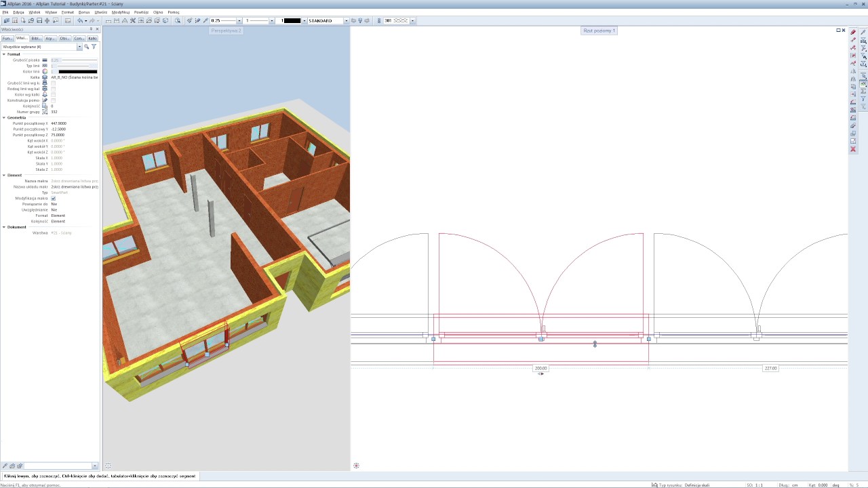The height and width of the screenshot is (488, 868).
Task: Click the Punkt początkowy X value field
Action: click(x=75, y=123)
